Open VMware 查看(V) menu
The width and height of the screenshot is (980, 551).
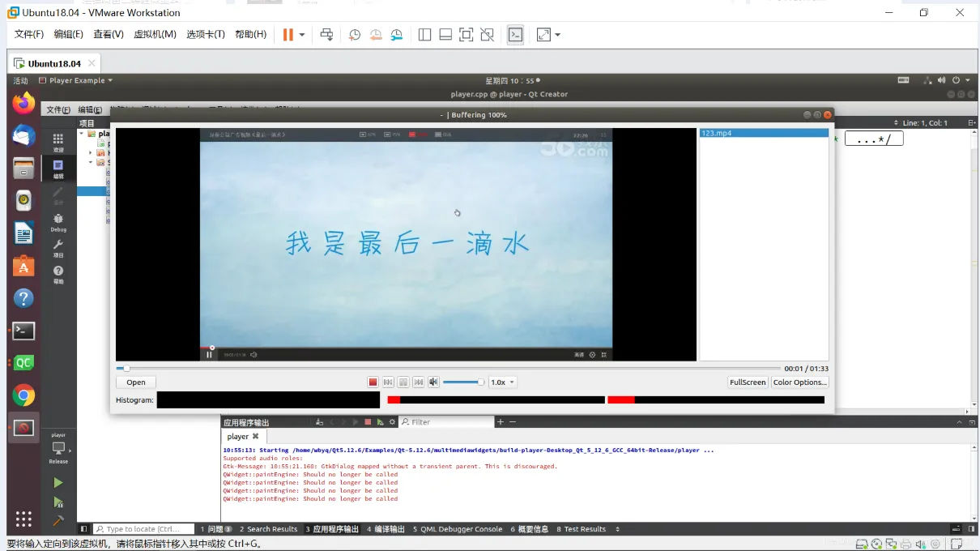109,34
